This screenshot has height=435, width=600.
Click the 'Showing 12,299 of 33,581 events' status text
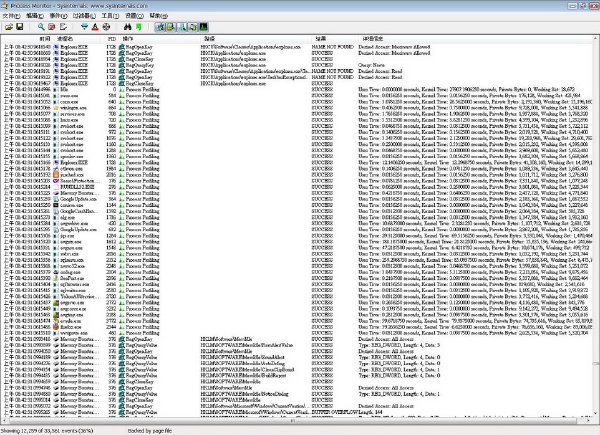pyautogui.click(x=47, y=430)
